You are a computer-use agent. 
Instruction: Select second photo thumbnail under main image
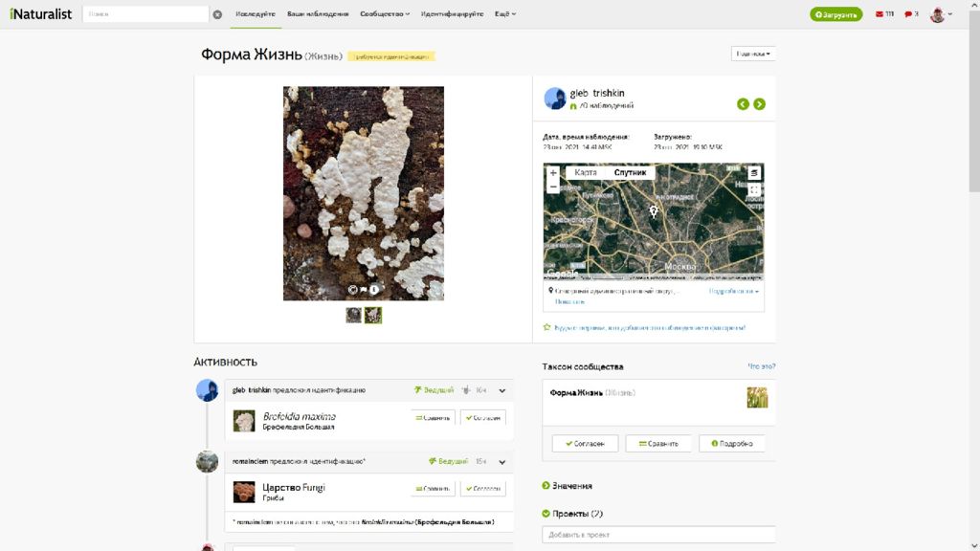tap(373, 315)
